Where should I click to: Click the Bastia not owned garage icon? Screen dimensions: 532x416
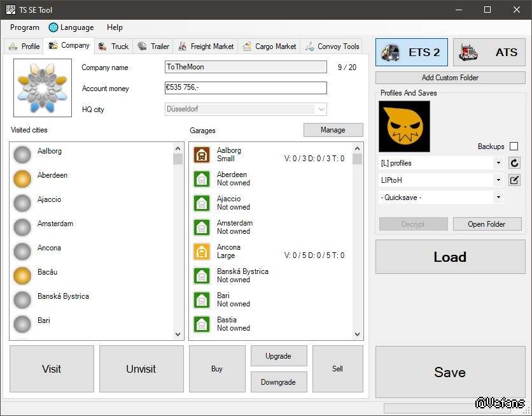coord(202,324)
